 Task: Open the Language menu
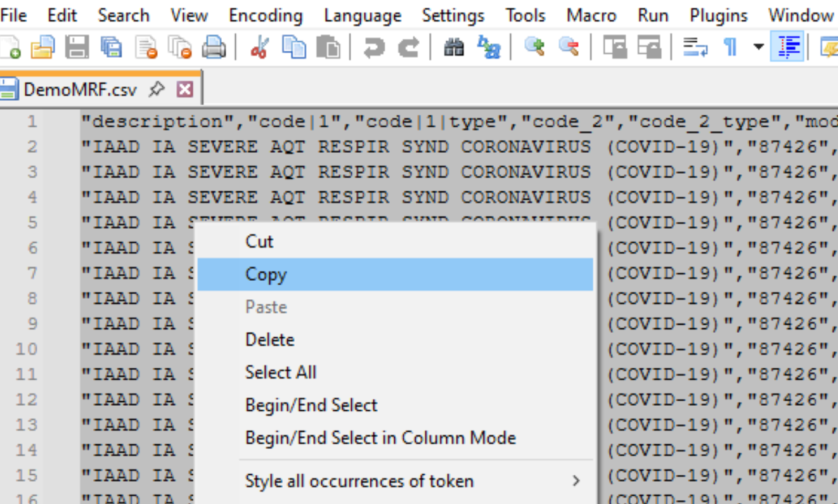pyautogui.click(x=363, y=15)
